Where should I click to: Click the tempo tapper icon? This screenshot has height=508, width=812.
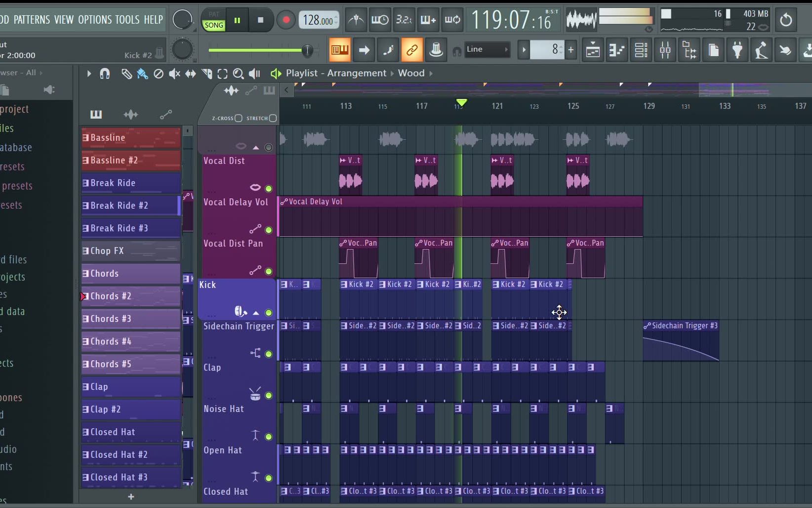point(761,50)
